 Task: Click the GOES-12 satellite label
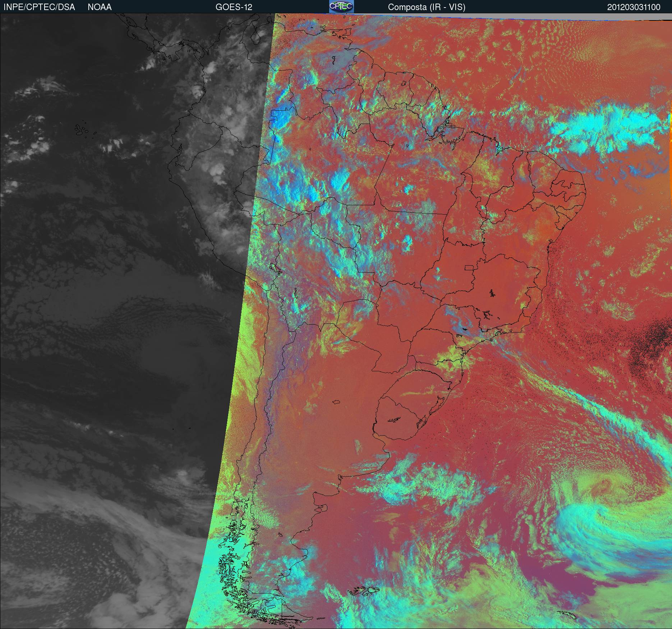point(234,7)
